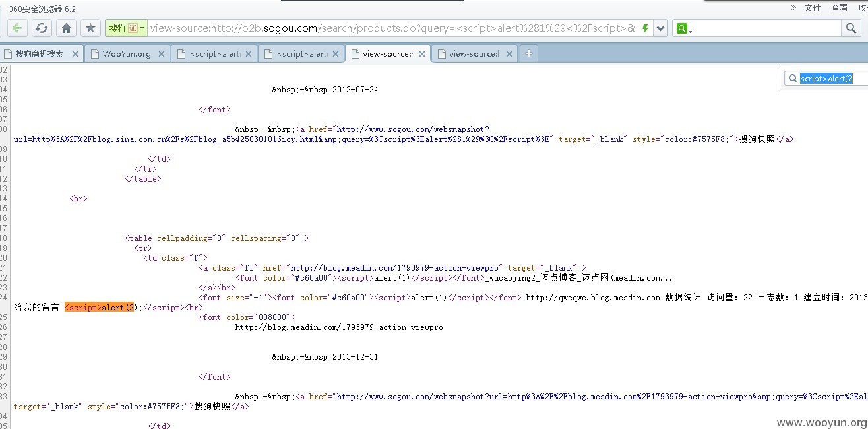This screenshot has height=429, width=868.
Task: Bookmark this page using the star icon
Action: (90, 28)
